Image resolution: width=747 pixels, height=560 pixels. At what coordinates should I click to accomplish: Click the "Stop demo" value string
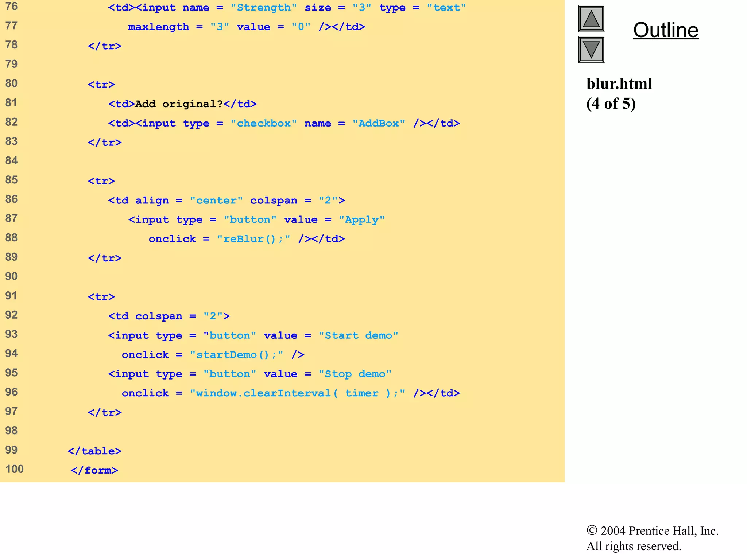[355, 374]
